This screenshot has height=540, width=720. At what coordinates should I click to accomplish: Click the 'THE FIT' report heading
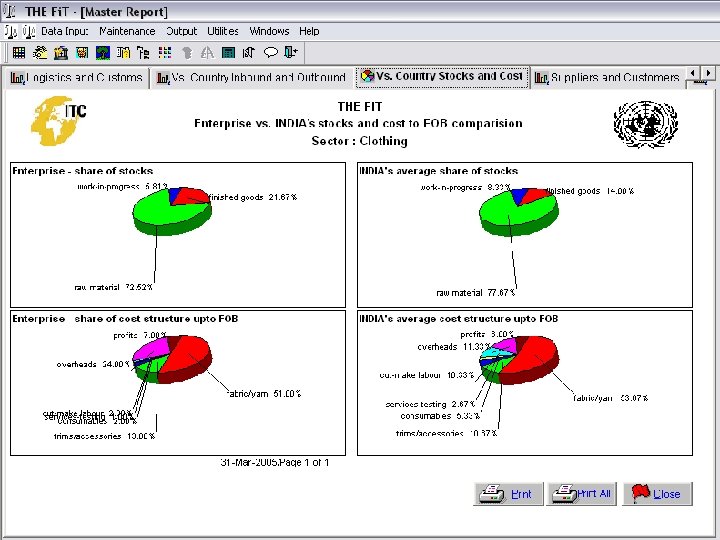pos(360,107)
